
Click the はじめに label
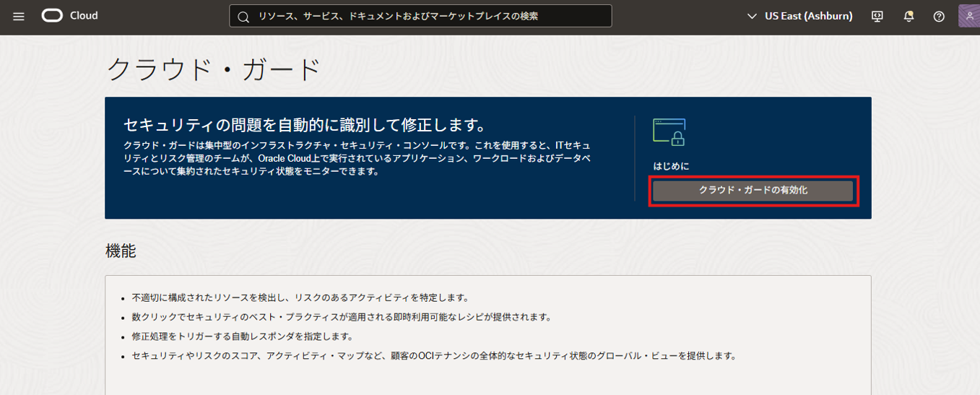671,166
